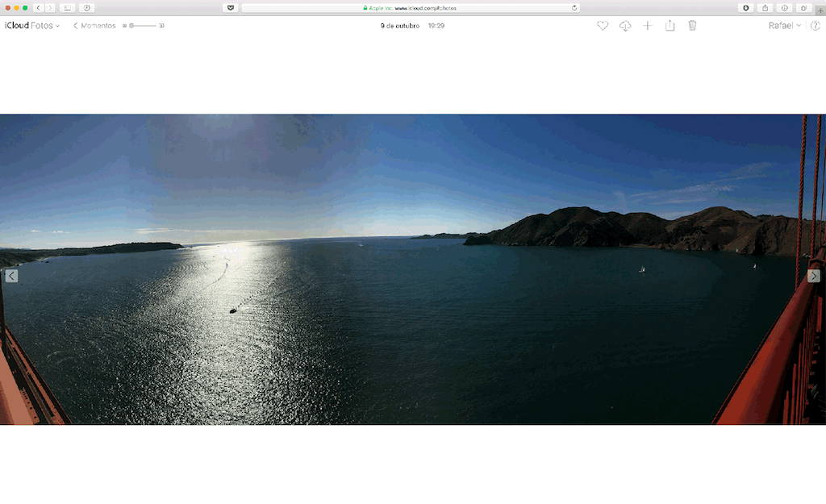Adjust the photo zoom slider
The image size is (826, 504).
(x=144, y=25)
